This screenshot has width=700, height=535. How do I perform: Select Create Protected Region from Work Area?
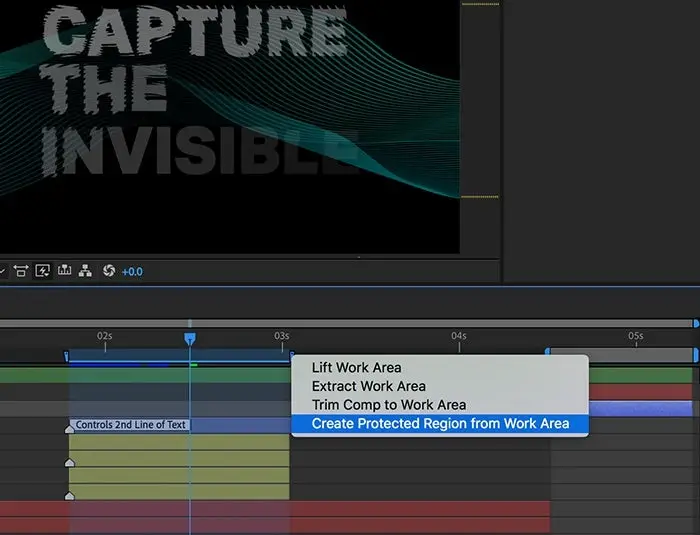pyautogui.click(x=440, y=424)
